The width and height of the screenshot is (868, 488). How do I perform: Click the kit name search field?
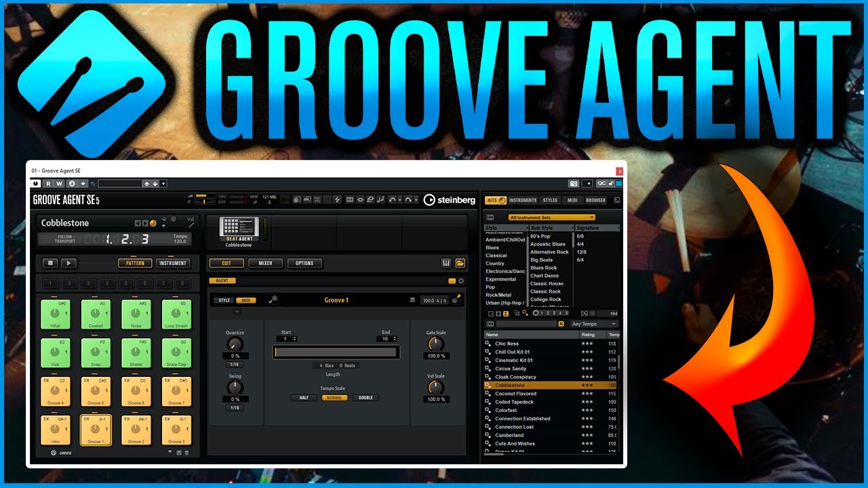[x=525, y=324]
